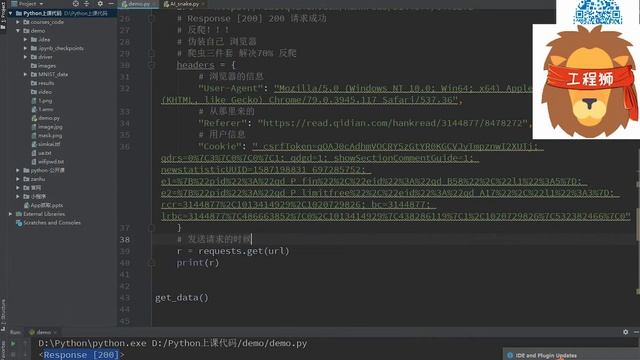Collapse the Python上课代码 root folder
Screen dimensions: 640x360
pos(11,13)
